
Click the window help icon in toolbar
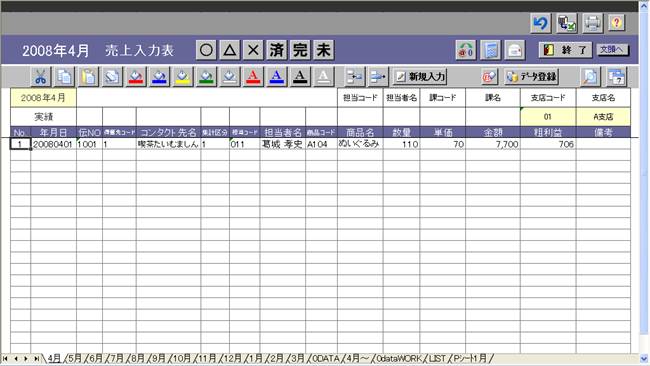(x=616, y=77)
